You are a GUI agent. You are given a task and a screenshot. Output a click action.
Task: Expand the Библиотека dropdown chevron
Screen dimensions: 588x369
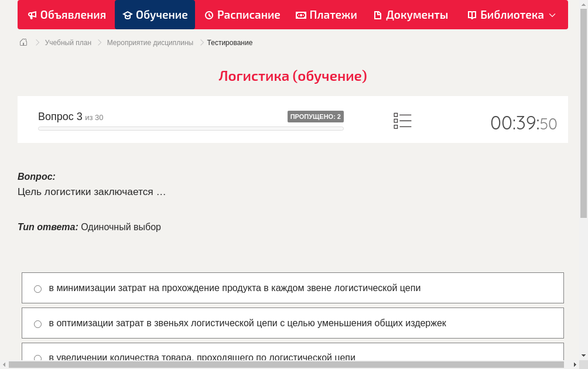(x=552, y=15)
